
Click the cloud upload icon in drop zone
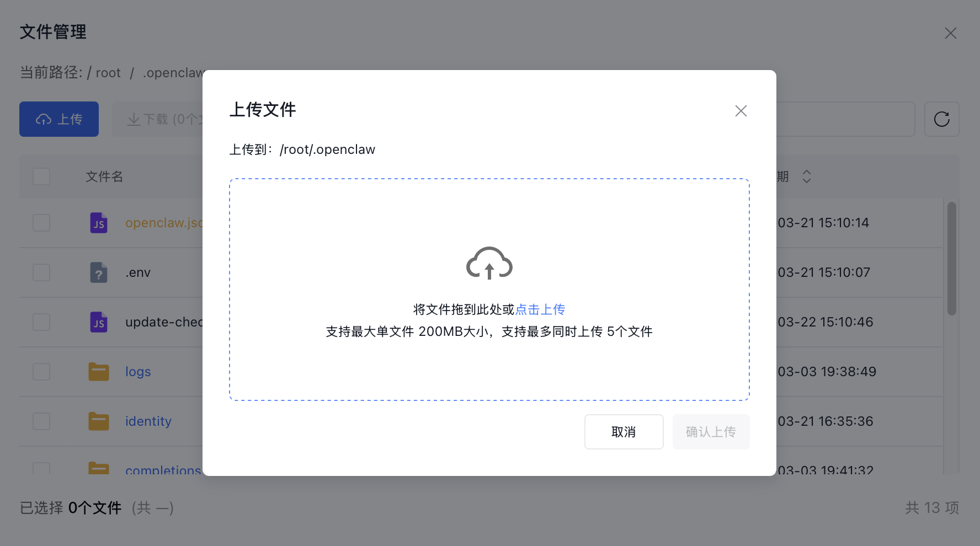pyautogui.click(x=489, y=263)
